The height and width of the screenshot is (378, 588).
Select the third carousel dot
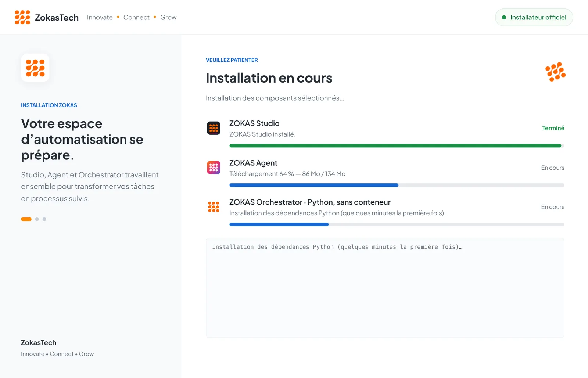[x=44, y=219]
